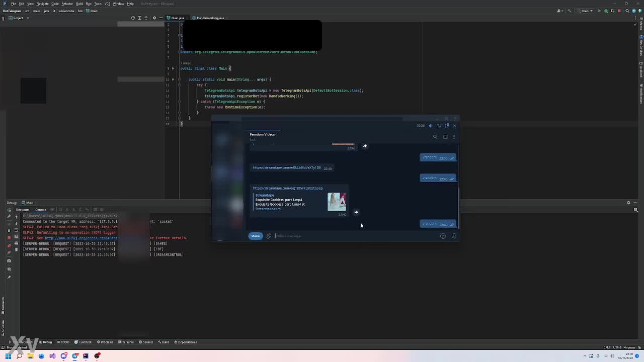Click the blue Menu button in Telegram
The width and height of the screenshot is (644, 362).
click(x=256, y=236)
